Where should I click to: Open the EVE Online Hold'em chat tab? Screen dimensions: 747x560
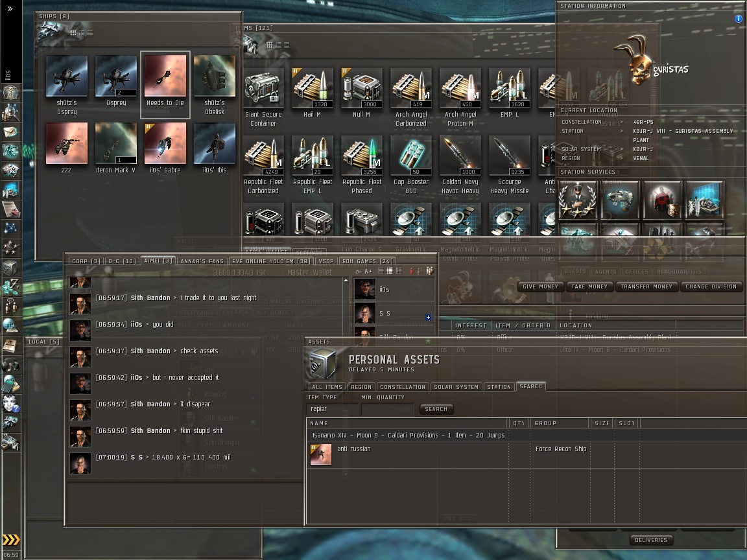tap(270, 261)
